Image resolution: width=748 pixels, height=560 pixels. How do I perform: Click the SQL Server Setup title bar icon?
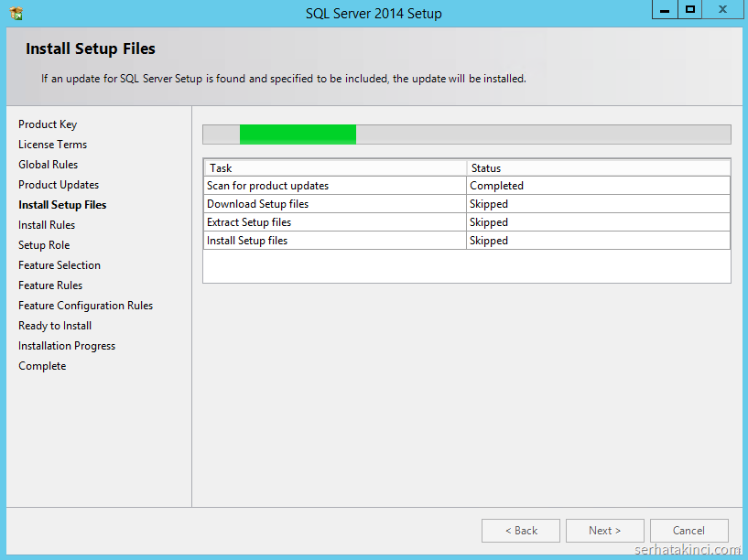coord(16,14)
